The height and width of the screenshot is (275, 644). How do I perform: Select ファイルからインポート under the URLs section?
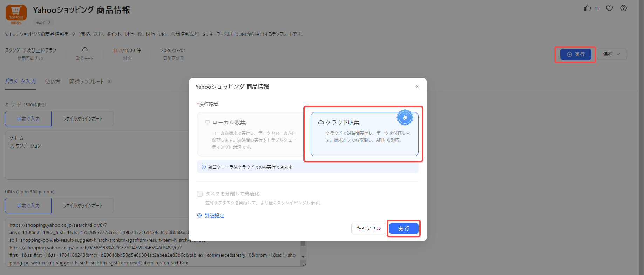[x=83, y=206]
